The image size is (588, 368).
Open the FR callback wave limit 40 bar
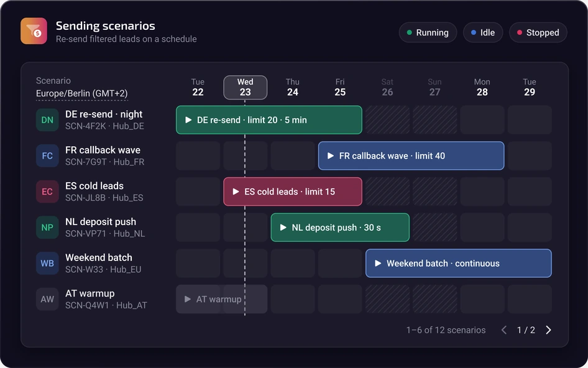coord(411,155)
